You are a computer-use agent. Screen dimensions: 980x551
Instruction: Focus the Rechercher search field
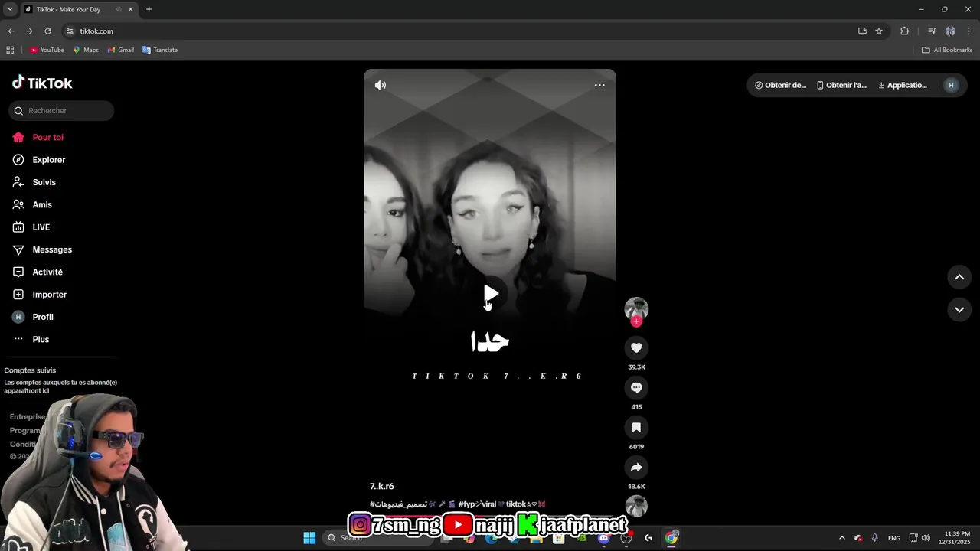61,111
